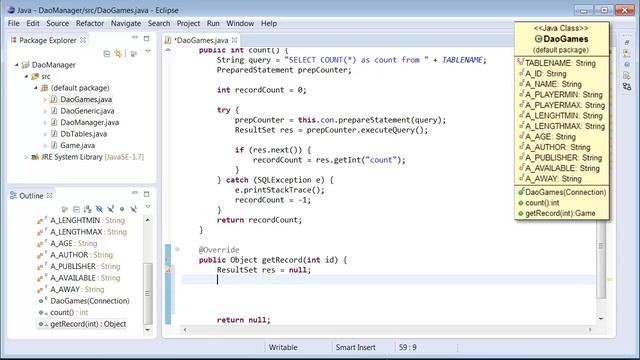Minimize the Outline panel
The width and height of the screenshot is (640, 360).
135,193
